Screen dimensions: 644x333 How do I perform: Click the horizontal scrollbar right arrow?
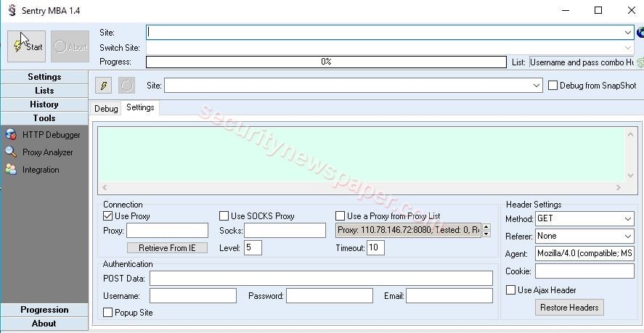click(618, 188)
